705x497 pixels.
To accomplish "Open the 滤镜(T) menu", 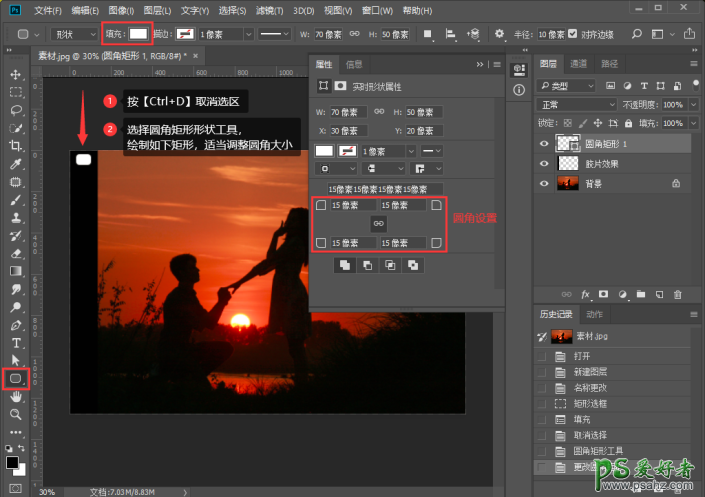I will click(269, 10).
